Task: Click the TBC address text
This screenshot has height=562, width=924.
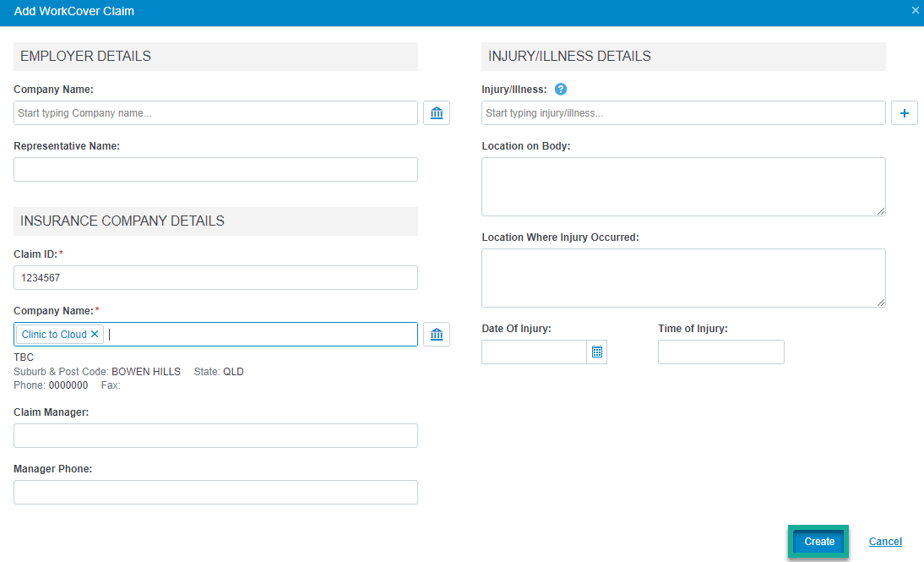Action: pyautogui.click(x=24, y=357)
